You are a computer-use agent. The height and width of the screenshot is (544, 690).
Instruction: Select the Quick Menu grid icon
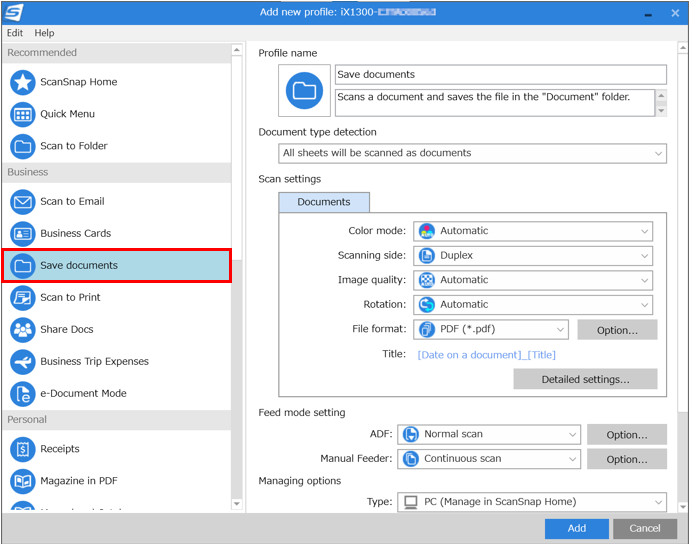22,114
